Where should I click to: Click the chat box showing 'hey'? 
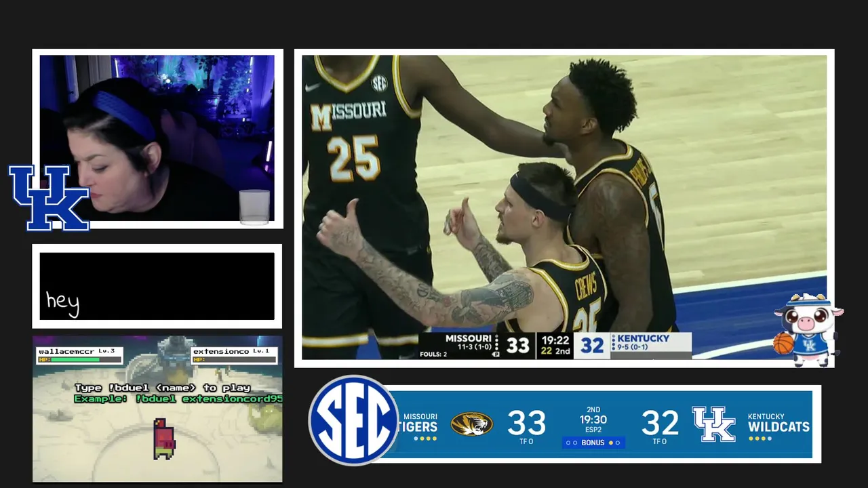[157, 286]
